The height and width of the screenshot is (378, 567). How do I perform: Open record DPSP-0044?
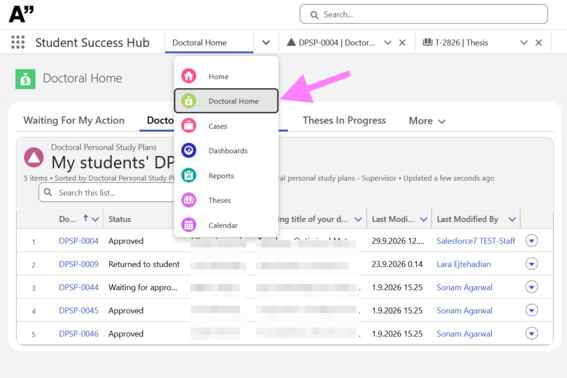[x=78, y=287]
